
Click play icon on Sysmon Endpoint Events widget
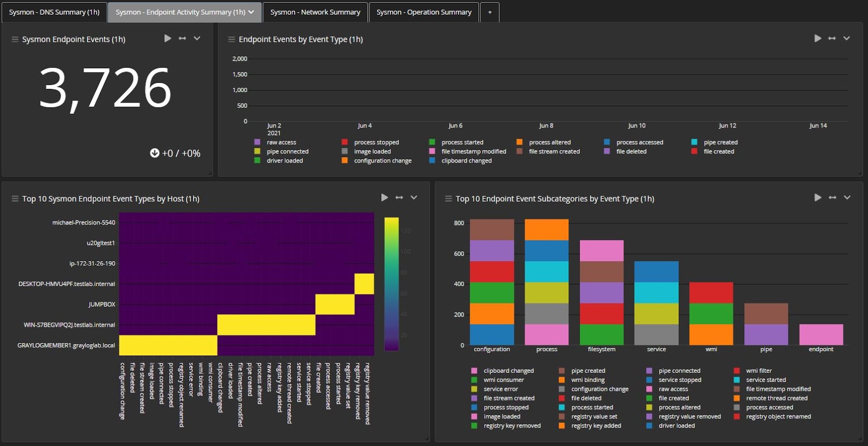[x=168, y=38]
